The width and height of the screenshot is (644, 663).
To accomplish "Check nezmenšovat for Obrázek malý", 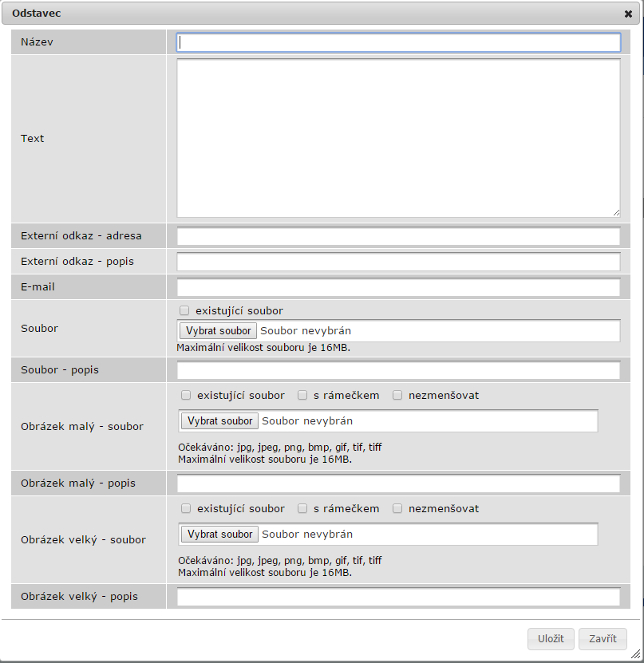I will (x=397, y=395).
